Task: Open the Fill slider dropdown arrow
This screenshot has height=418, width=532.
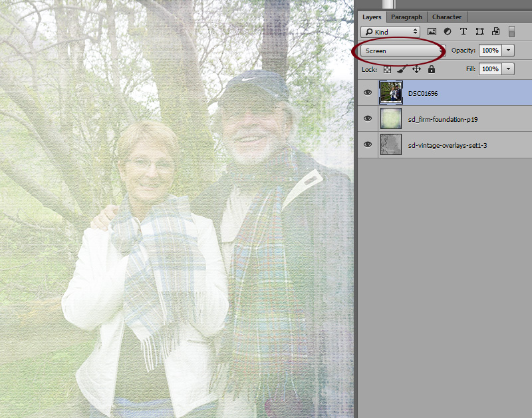Action: (x=508, y=69)
